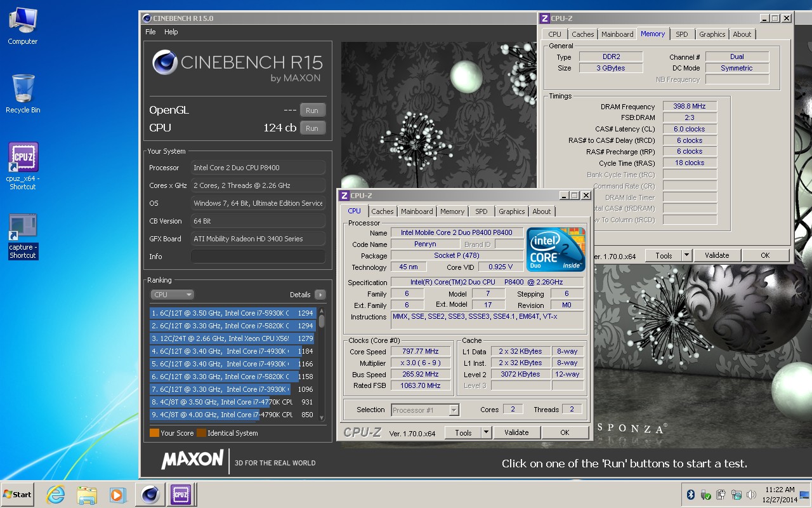The height and width of the screenshot is (508, 812).
Task: Select the Memory tab in rear CPU-Z window
Action: [x=653, y=34]
